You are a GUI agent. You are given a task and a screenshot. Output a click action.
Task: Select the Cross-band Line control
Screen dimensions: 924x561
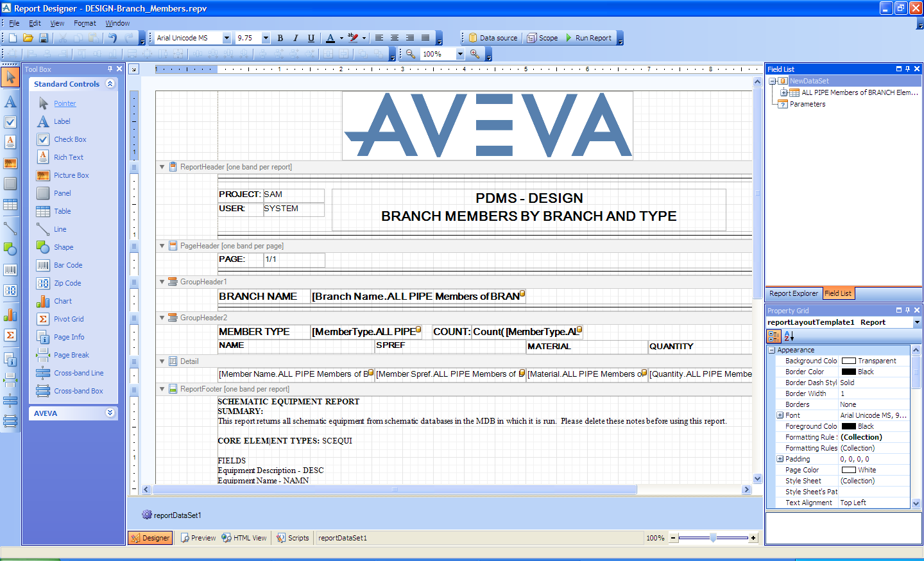(x=78, y=373)
